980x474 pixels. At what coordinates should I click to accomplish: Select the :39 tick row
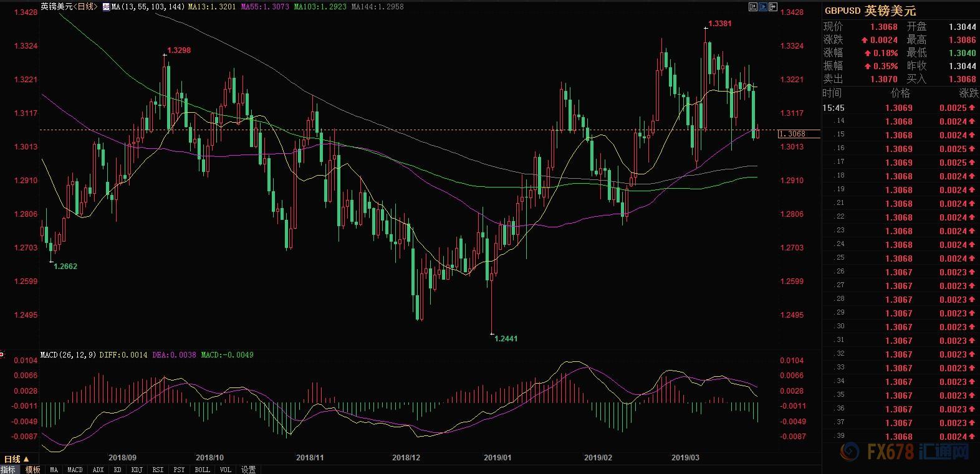901,437
